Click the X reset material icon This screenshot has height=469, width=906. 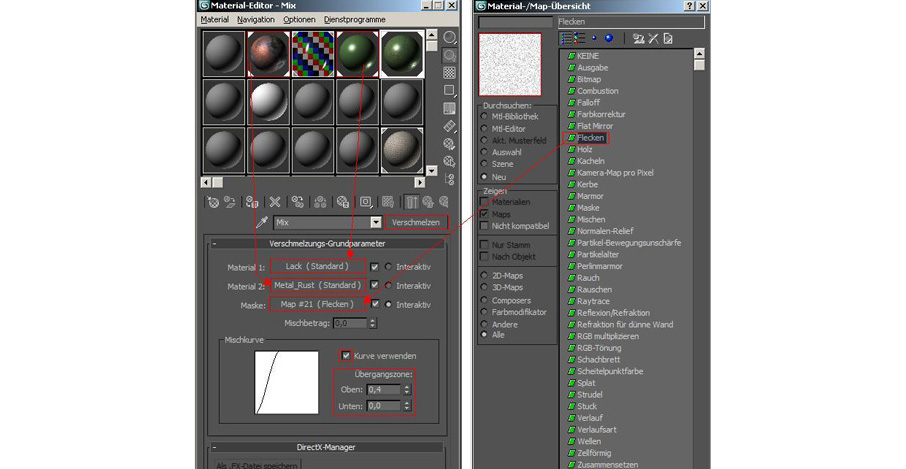(274, 201)
